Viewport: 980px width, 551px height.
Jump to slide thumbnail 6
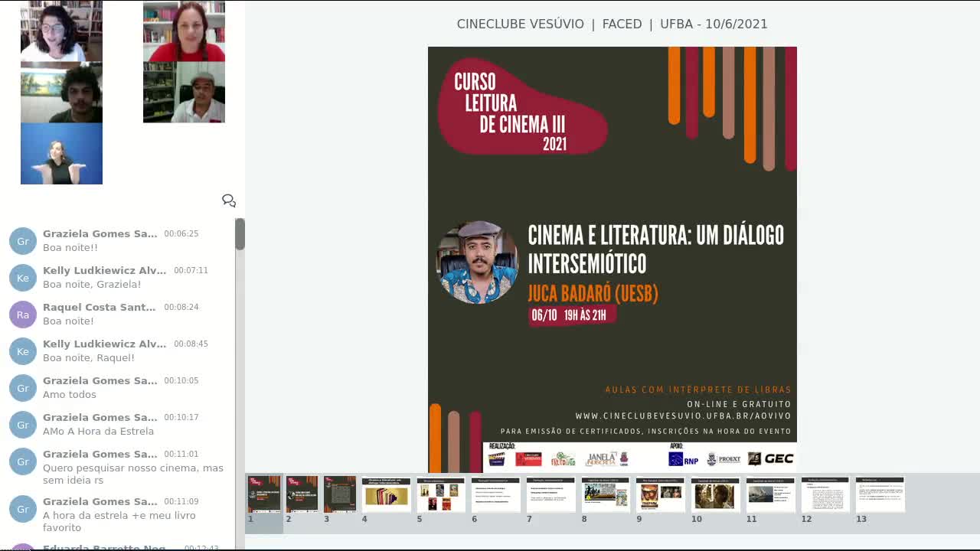click(496, 494)
